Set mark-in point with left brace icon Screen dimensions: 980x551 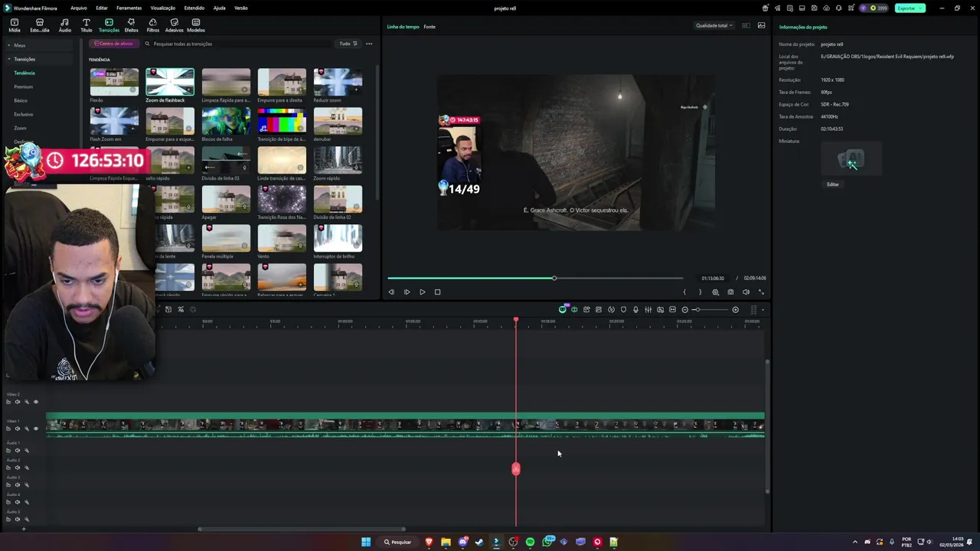[x=684, y=292]
